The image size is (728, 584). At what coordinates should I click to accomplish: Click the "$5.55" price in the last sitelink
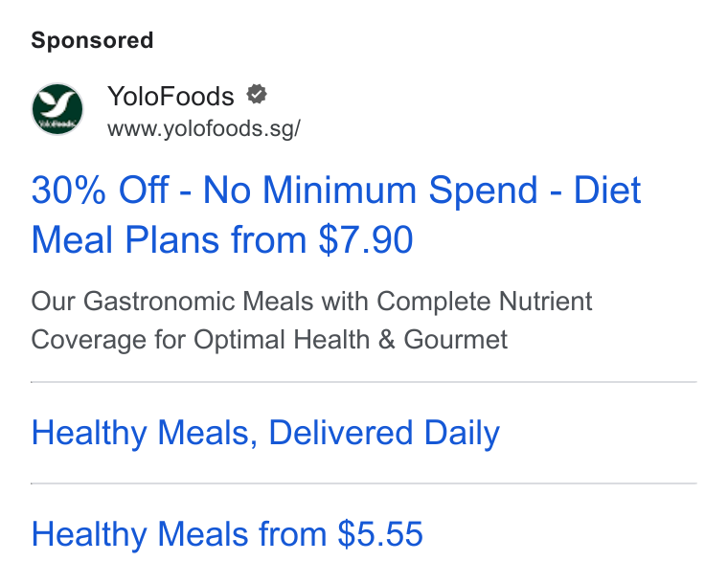tap(380, 534)
